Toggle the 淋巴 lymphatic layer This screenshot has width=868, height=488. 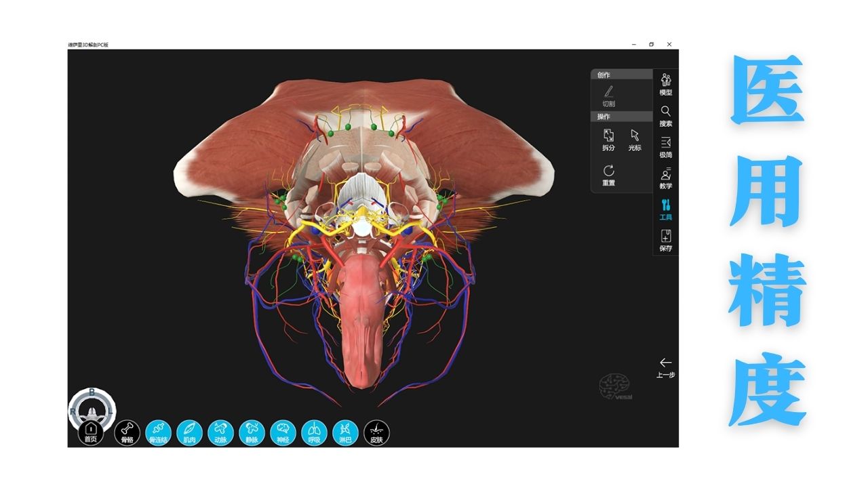coord(345,432)
